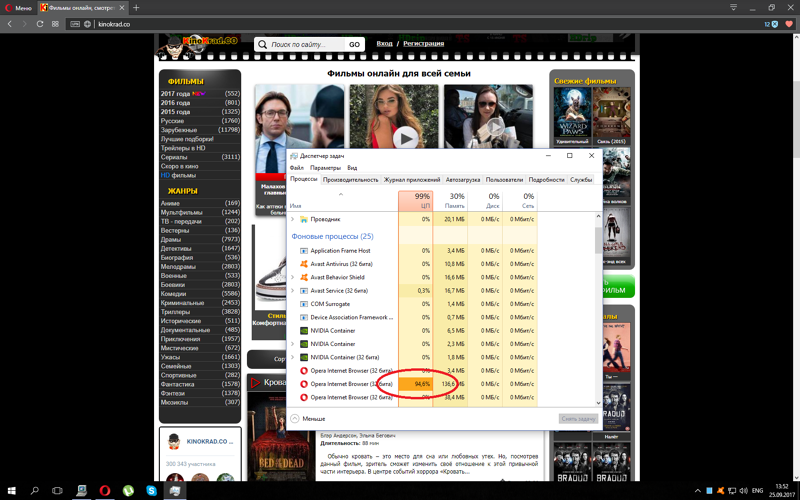Select Opera process using 94,6% CPU
The image size is (800, 500).
[x=413, y=384]
